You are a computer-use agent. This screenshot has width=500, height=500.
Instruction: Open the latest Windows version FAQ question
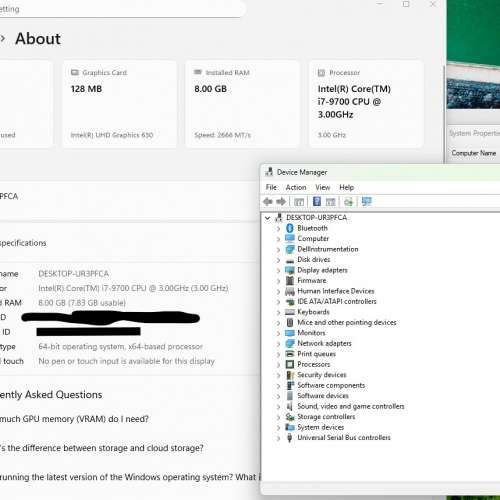tap(130, 477)
